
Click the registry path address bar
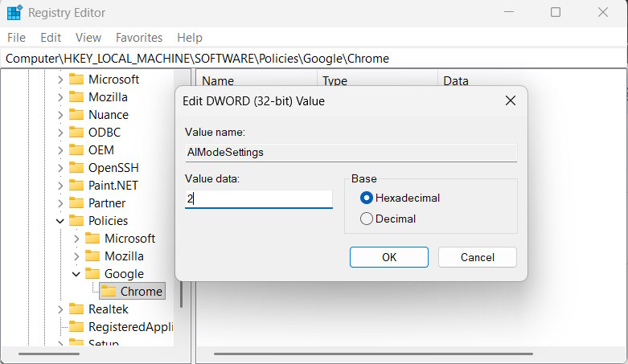point(314,59)
